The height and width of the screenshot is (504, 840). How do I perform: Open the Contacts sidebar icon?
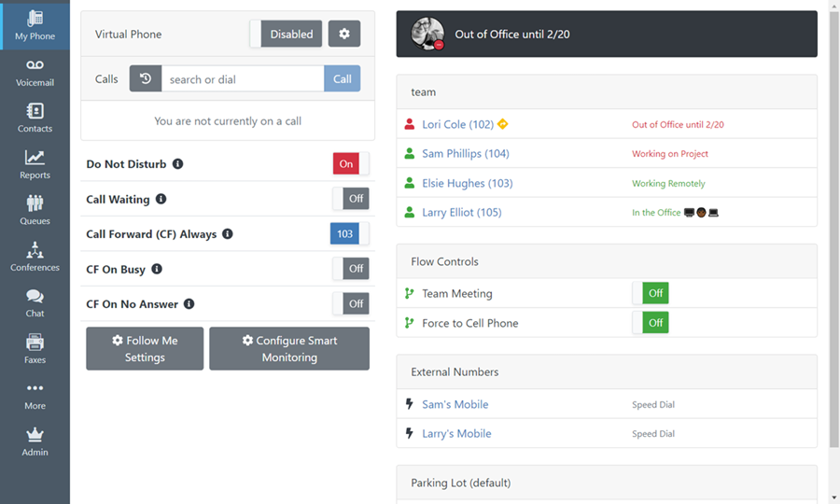point(35,119)
